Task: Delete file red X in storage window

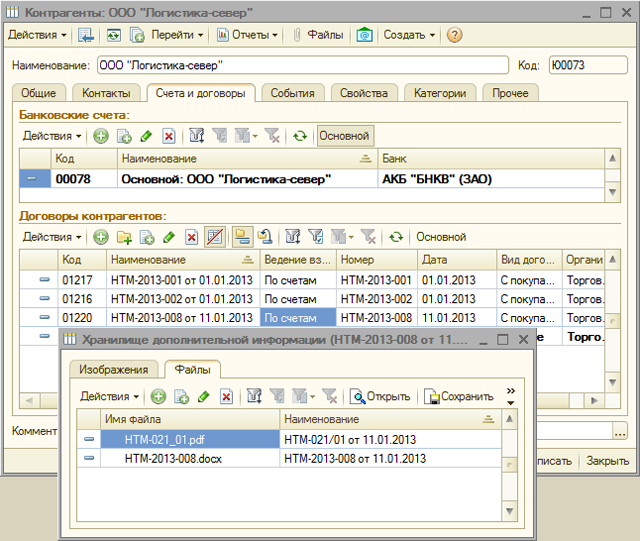Action: point(227,396)
